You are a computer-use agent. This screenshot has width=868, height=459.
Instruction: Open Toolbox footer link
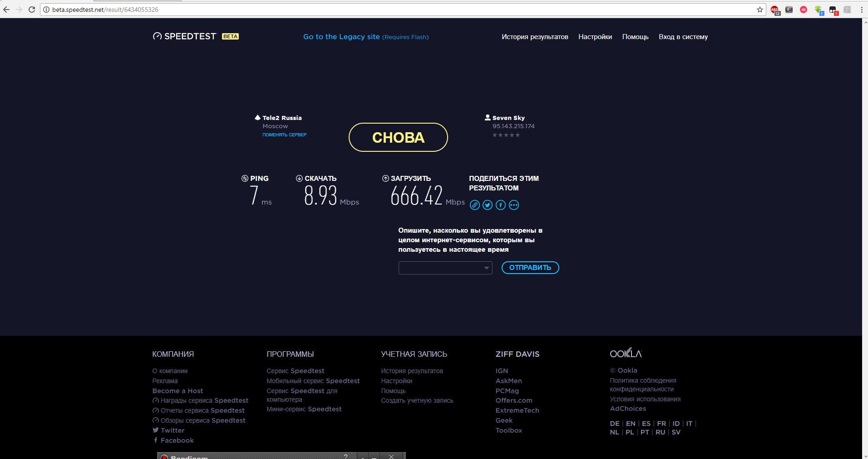click(x=508, y=430)
